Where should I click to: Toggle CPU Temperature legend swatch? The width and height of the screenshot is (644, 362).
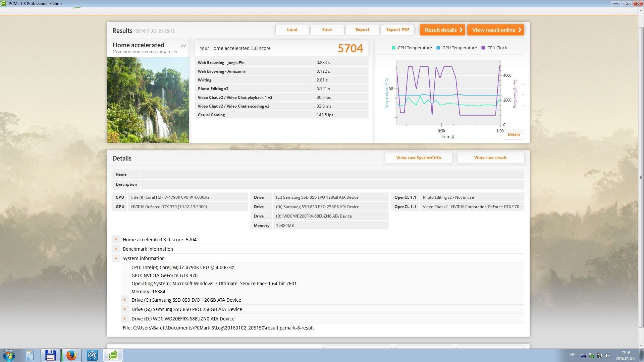[x=393, y=48]
